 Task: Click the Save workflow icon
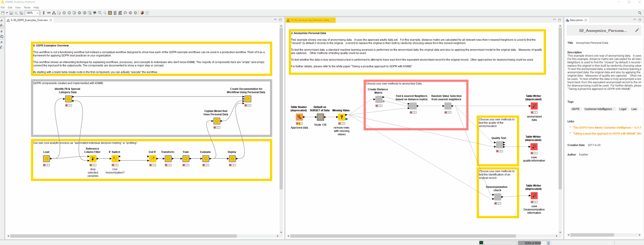(x=11, y=13)
